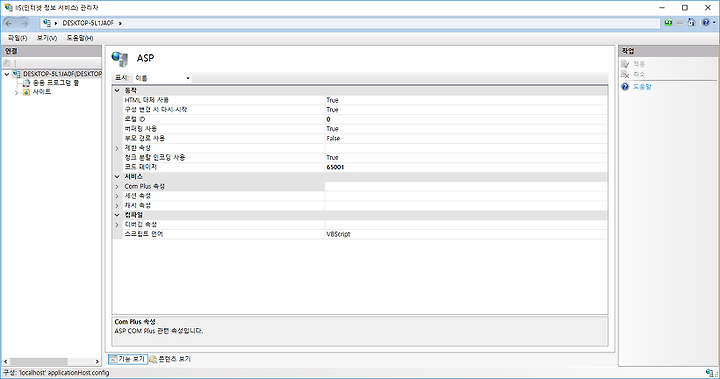Select the Com Plus 속성 row label

pos(145,187)
